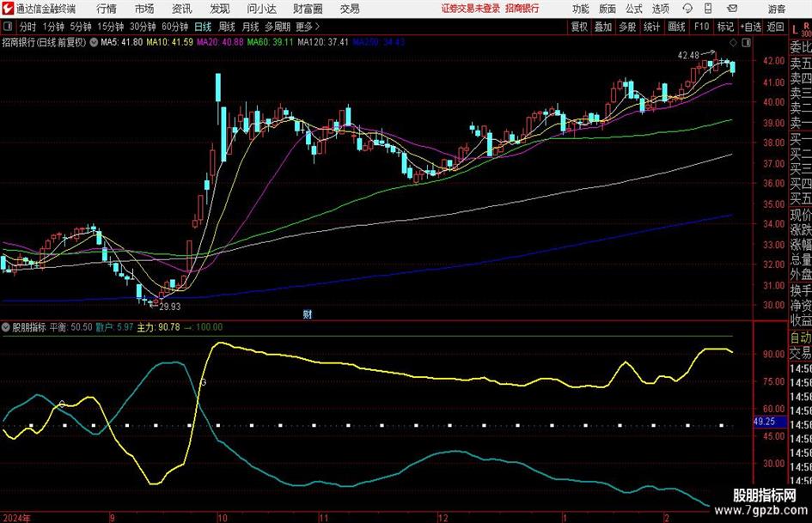Click the MA10: 41.59 label

[169, 42]
